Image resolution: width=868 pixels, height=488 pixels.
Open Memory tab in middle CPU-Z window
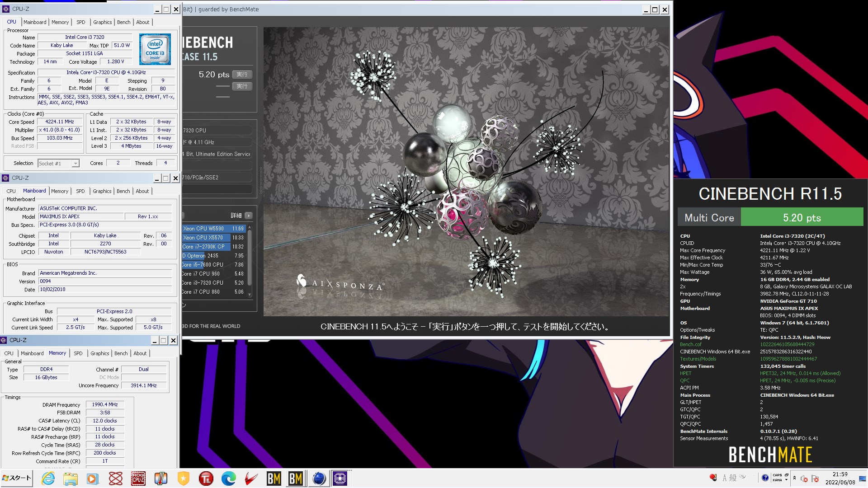60,191
